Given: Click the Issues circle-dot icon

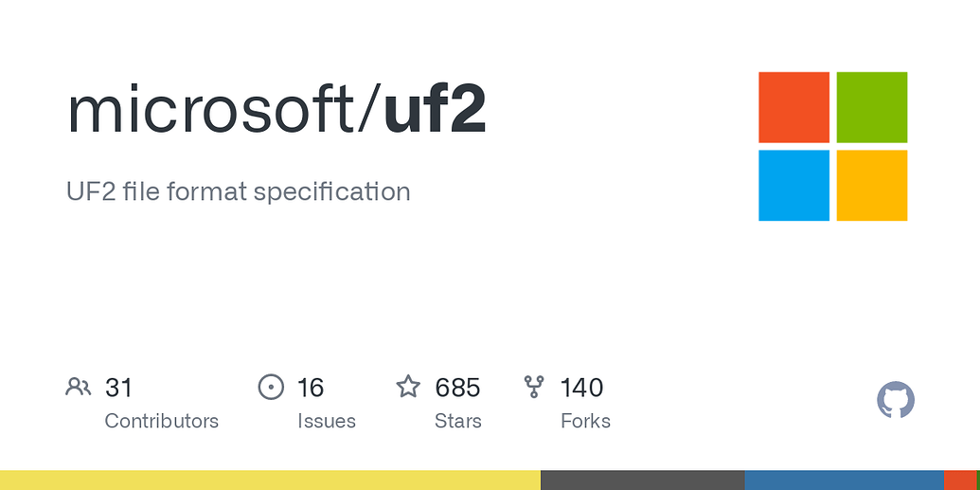Looking at the screenshot, I should 271,387.
